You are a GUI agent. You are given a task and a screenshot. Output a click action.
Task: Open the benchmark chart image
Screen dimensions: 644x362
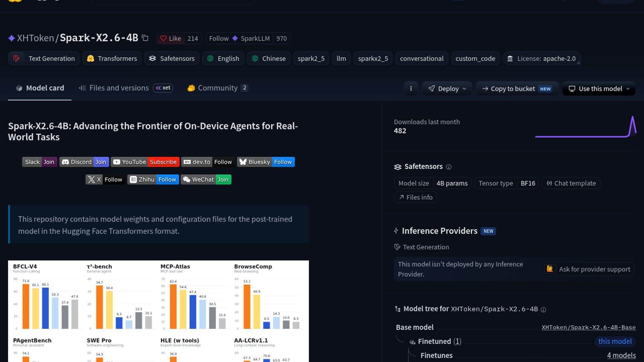(x=158, y=311)
